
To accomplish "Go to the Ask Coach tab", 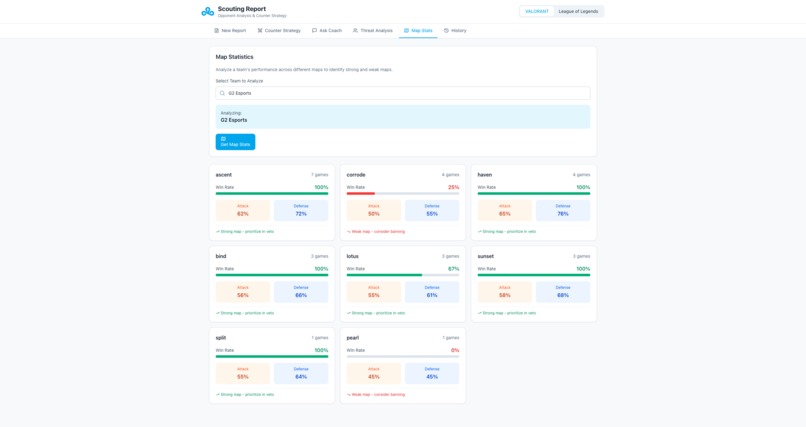I will (x=327, y=30).
